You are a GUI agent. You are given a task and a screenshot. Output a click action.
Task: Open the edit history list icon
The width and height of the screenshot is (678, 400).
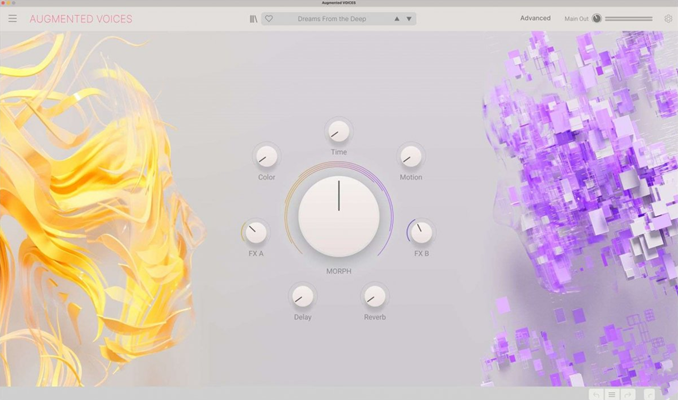[x=611, y=394]
